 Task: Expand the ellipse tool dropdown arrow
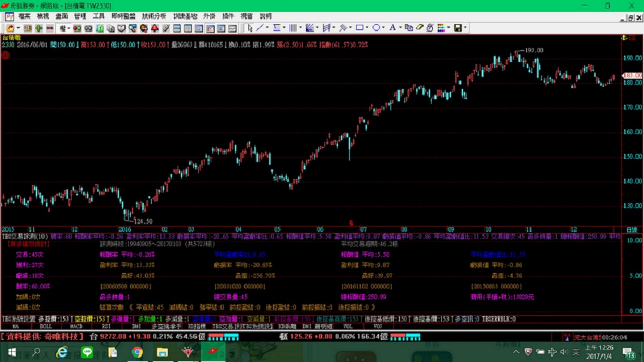point(383,28)
